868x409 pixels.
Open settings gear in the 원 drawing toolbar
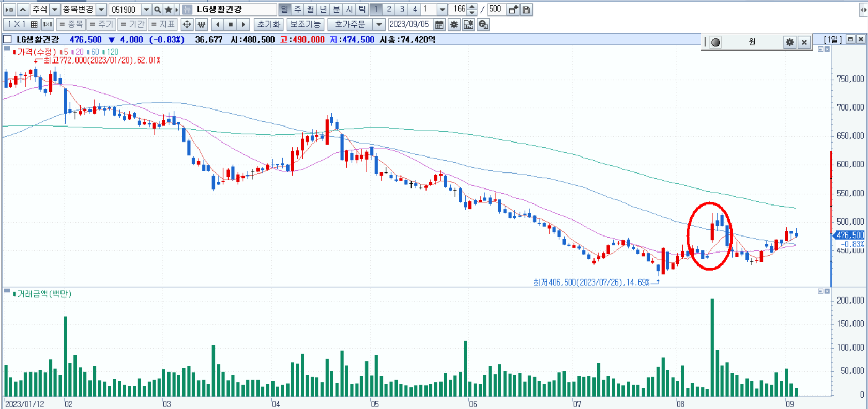pyautogui.click(x=789, y=42)
